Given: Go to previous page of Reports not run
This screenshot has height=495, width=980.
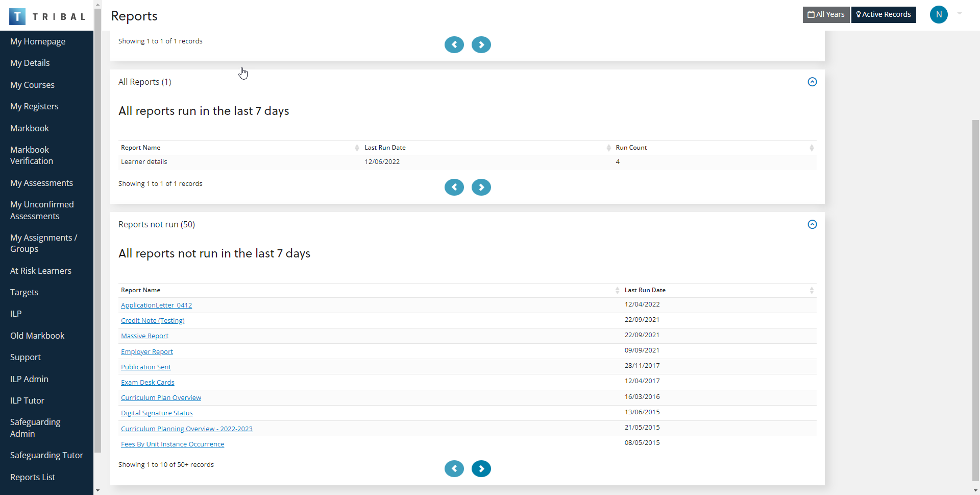Looking at the screenshot, I should click(454, 468).
